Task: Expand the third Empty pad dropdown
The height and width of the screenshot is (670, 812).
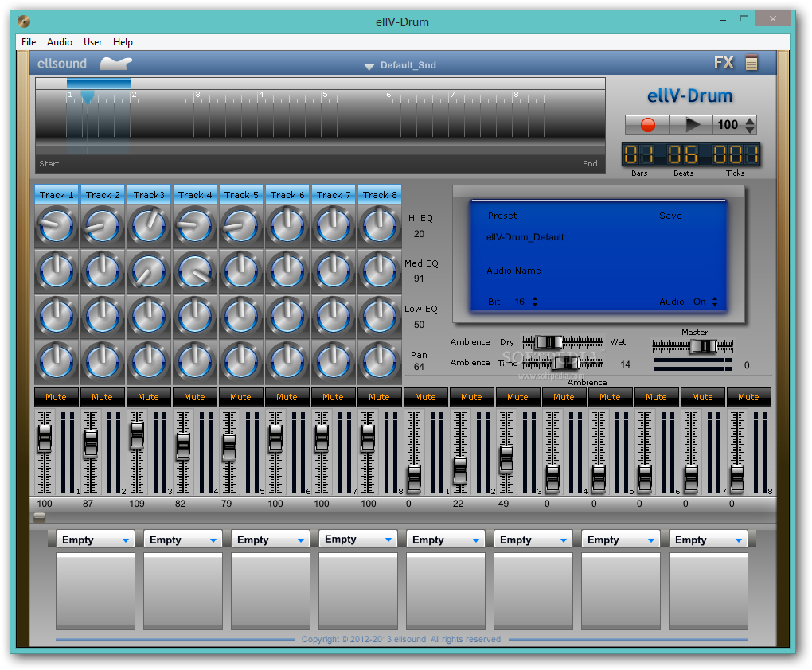Action: (x=271, y=540)
